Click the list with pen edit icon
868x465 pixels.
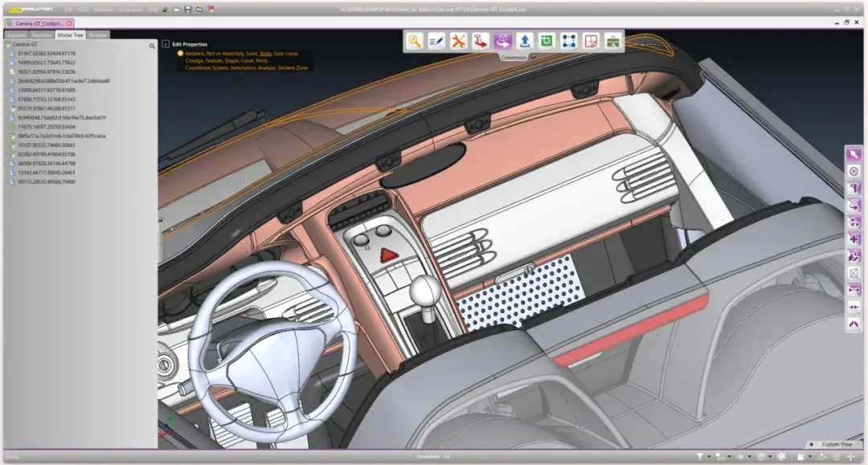click(x=436, y=41)
